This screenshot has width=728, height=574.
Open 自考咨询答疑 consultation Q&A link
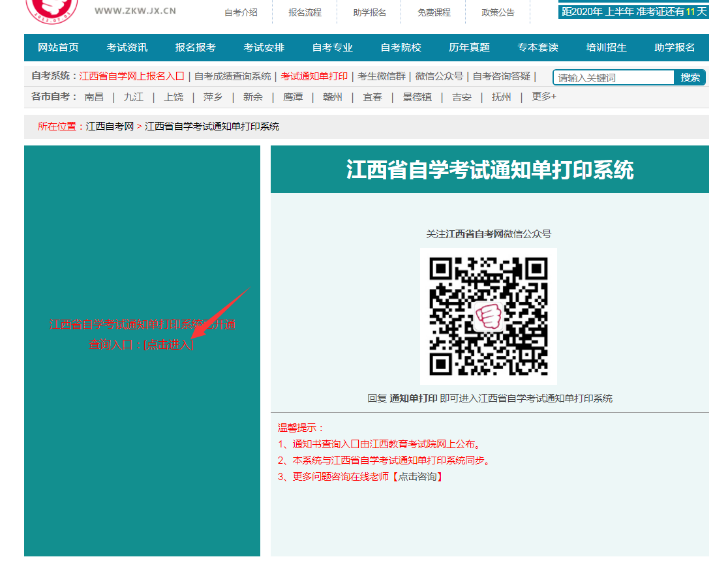tap(502, 76)
